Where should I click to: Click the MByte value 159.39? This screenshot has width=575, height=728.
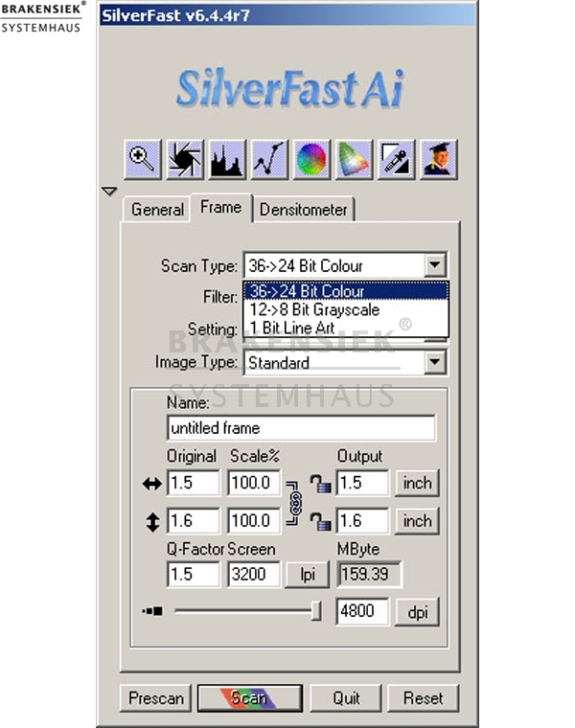(369, 575)
